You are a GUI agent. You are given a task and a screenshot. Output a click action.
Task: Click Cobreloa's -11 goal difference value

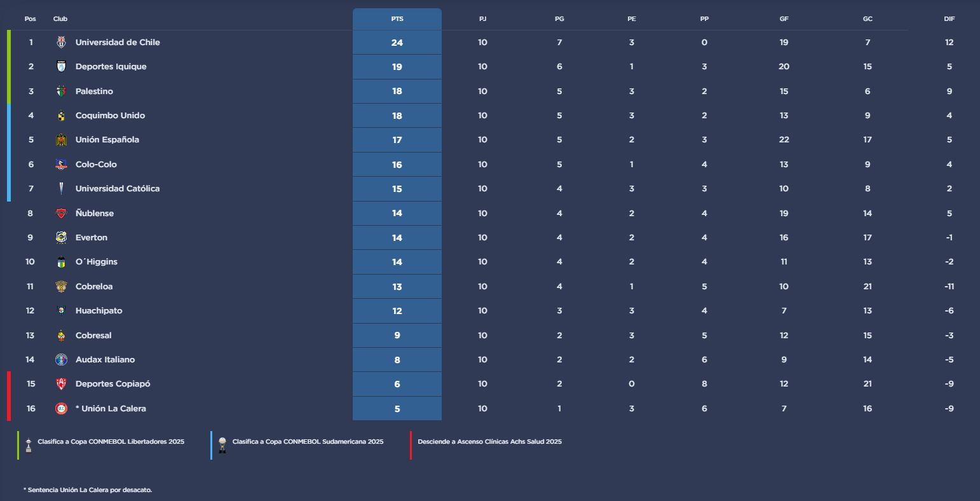coord(949,287)
